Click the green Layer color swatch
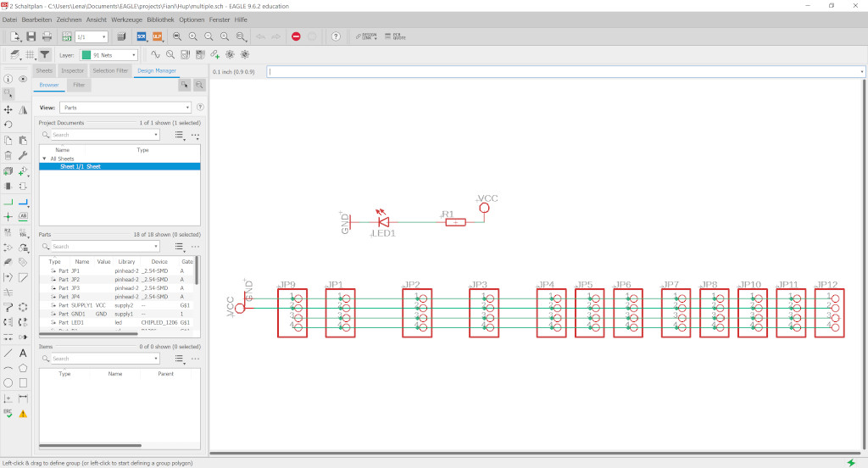The image size is (868, 468). [x=86, y=55]
